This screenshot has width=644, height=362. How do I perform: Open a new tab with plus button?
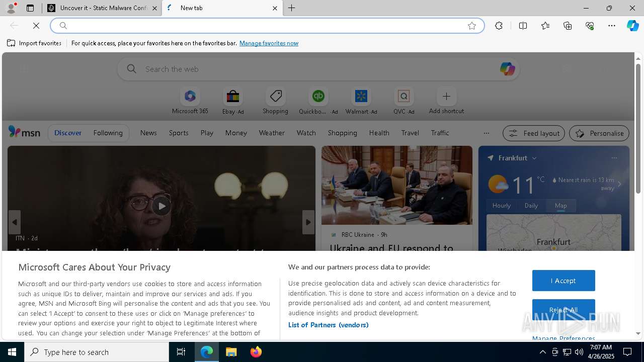coord(292,8)
